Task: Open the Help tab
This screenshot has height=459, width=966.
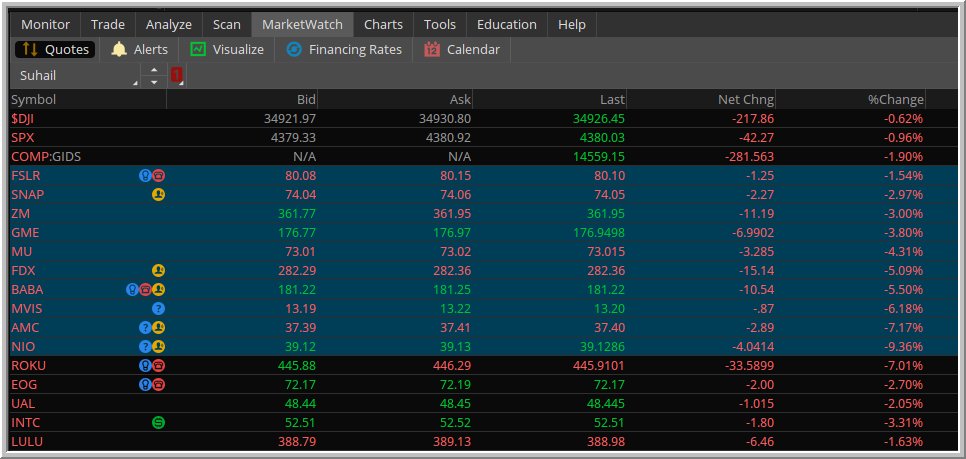Action: [x=572, y=25]
